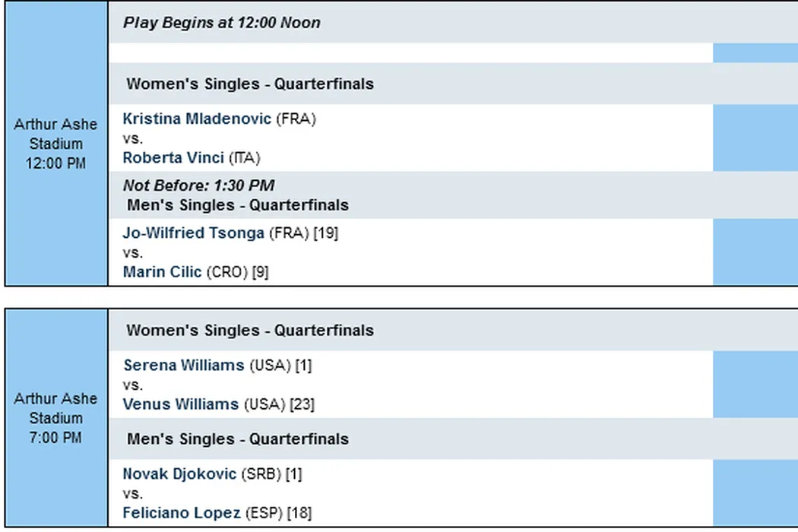Click the [23] seed next to Venus Williams
The image size is (798, 532).
(x=302, y=404)
